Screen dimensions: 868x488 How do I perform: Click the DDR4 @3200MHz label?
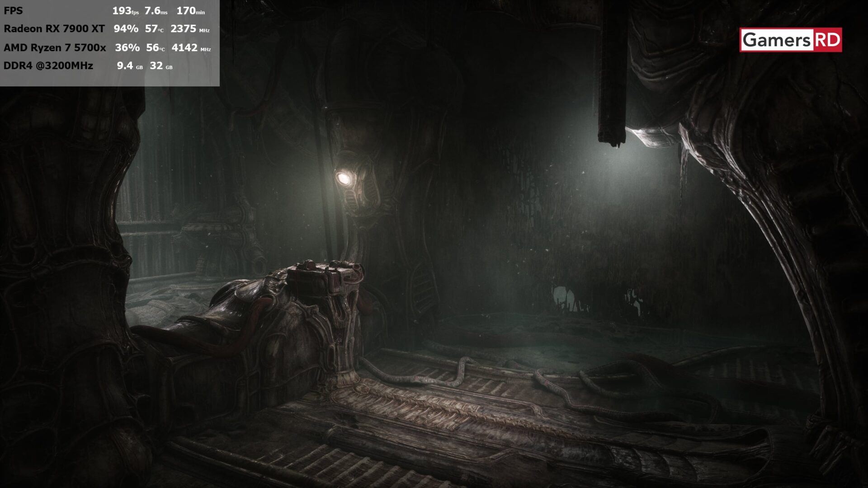(x=48, y=66)
